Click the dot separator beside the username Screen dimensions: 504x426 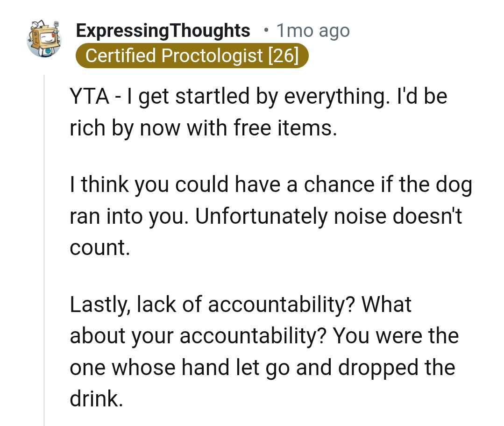click(x=265, y=30)
